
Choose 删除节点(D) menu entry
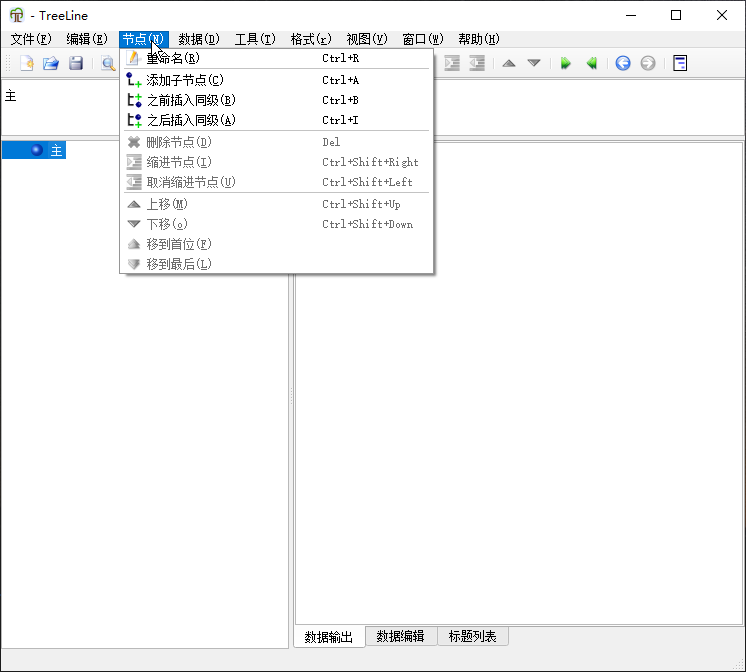(x=276, y=142)
